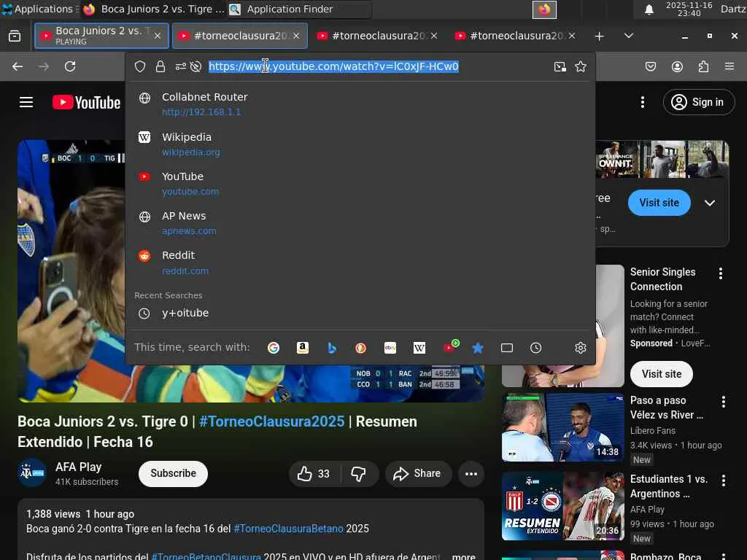Viewport: 747px width, 560px height.
Task: Search with Google this time
Action: point(274,348)
